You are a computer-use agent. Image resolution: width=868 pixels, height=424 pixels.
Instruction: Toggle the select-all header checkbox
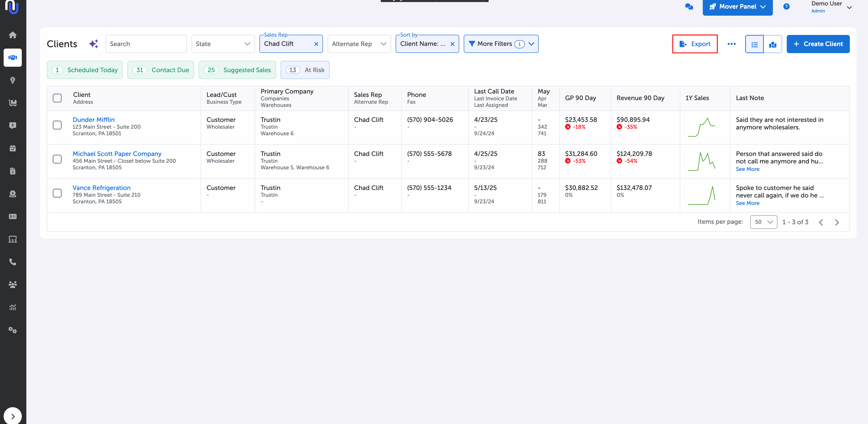pos(57,98)
